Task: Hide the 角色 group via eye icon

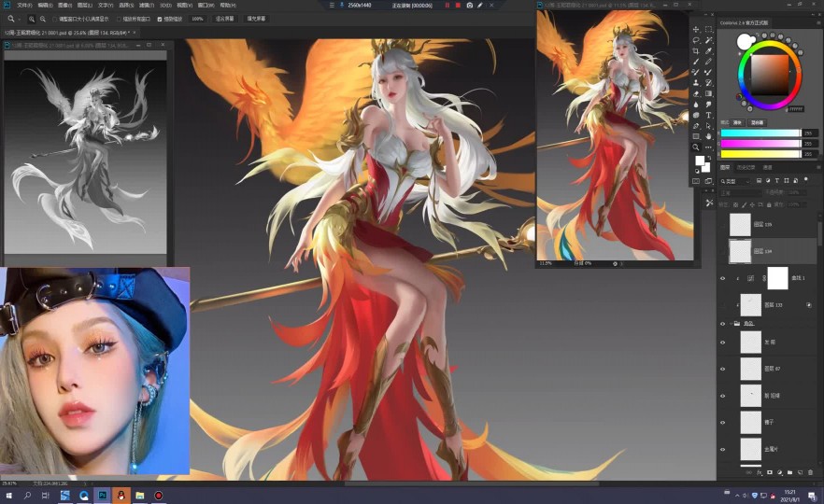Action: click(x=722, y=323)
